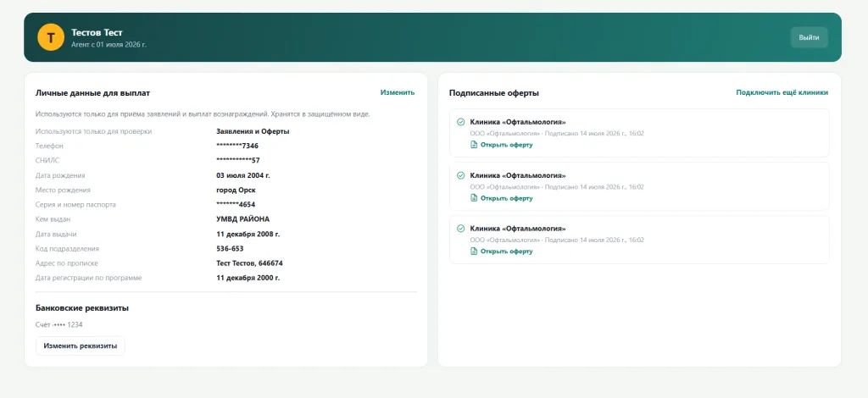Click signing details text in first offer card
This screenshot has width=868, height=398.
557,133
